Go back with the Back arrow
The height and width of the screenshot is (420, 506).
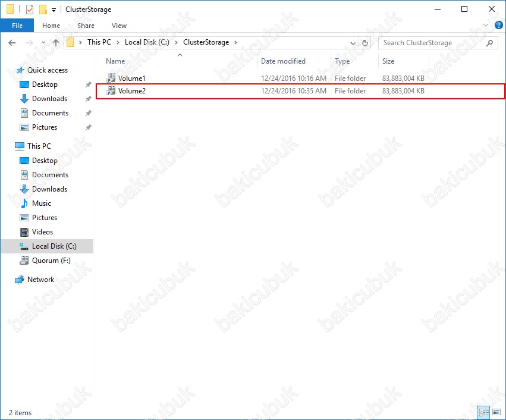[x=12, y=43]
